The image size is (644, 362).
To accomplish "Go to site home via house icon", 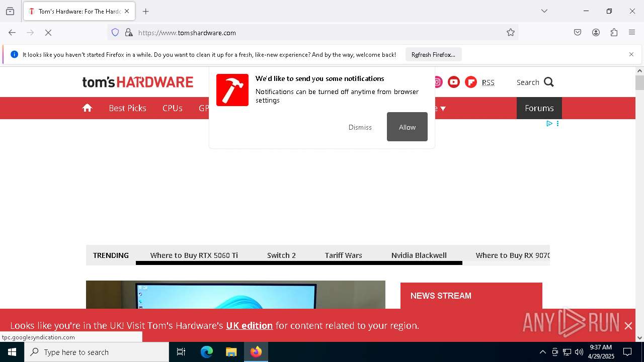I will tap(88, 108).
